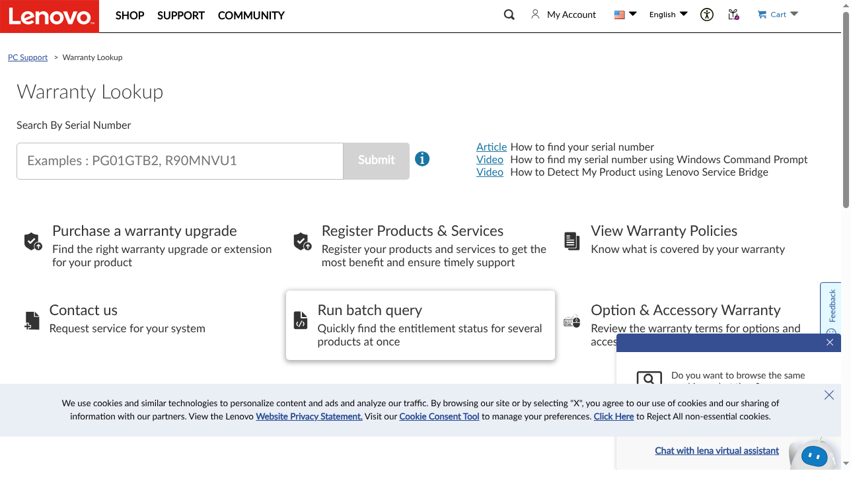This screenshot has width=851, height=504.
Task: Focus the serial number search field
Action: coord(180,161)
